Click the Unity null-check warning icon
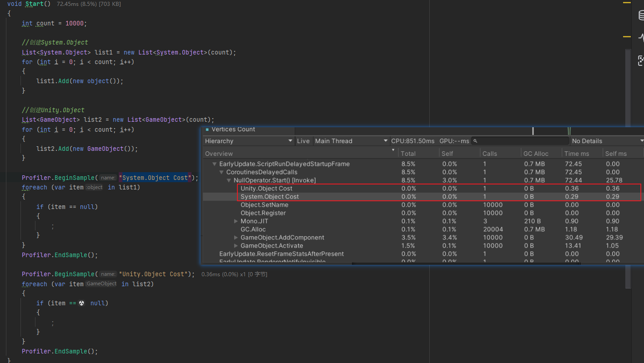This screenshot has width=644, height=363. point(82,303)
